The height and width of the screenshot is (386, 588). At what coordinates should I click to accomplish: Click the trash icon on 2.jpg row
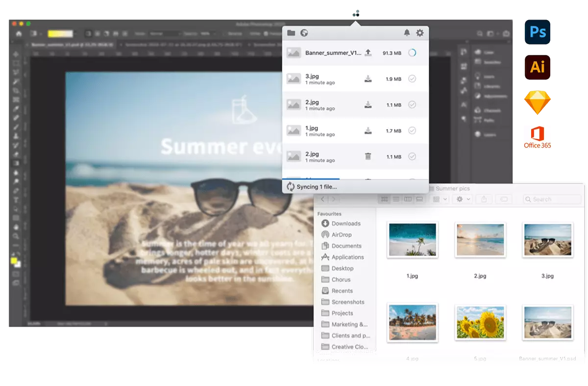(368, 156)
